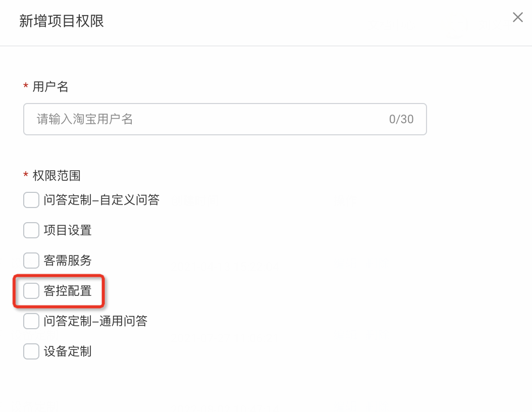Click the red asterisk beside 权限范围

point(26,174)
